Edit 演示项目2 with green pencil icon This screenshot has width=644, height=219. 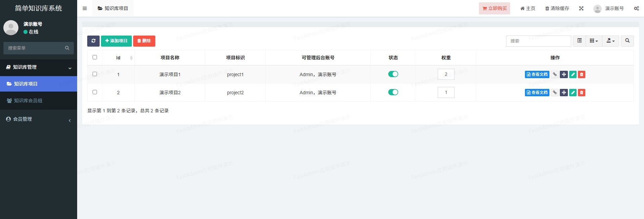coord(573,93)
